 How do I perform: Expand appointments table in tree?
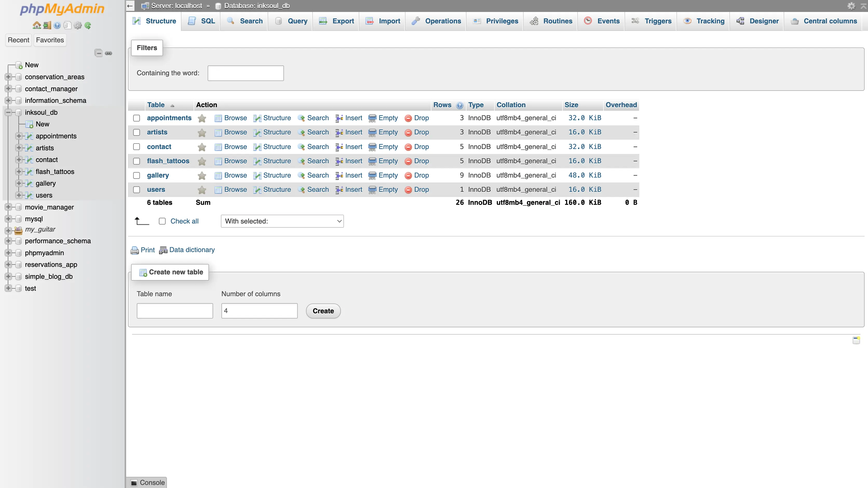pos(19,136)
